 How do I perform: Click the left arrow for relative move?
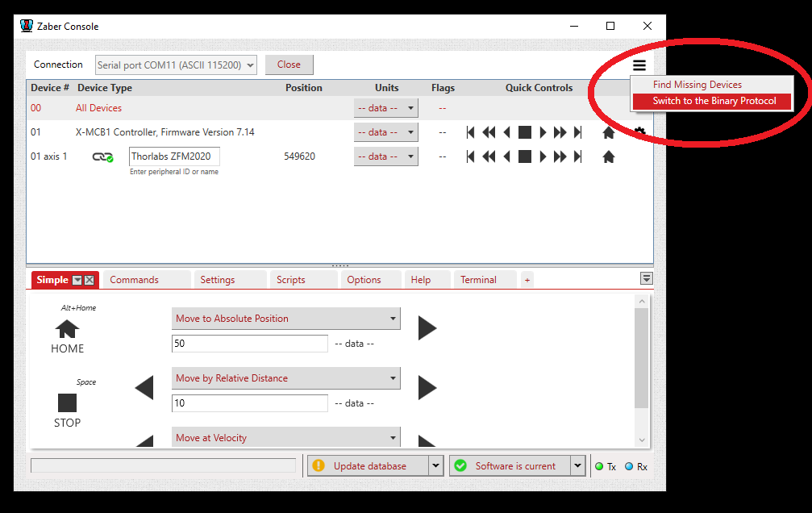[x=144, y=388]
